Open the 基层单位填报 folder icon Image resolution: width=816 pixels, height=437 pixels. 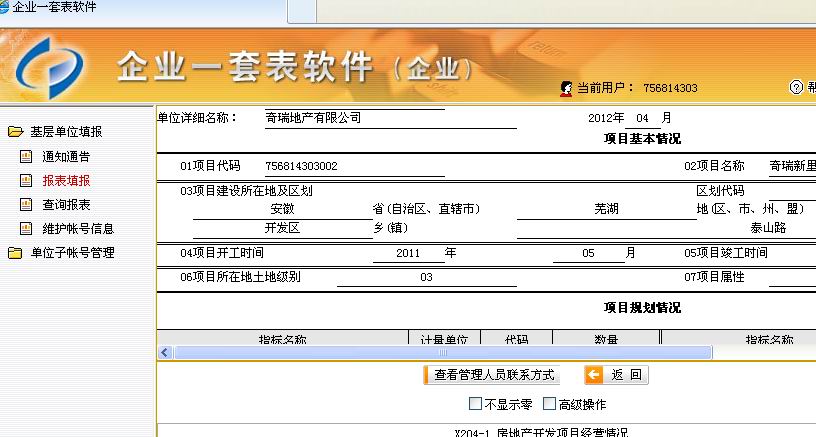click(15, 132)
